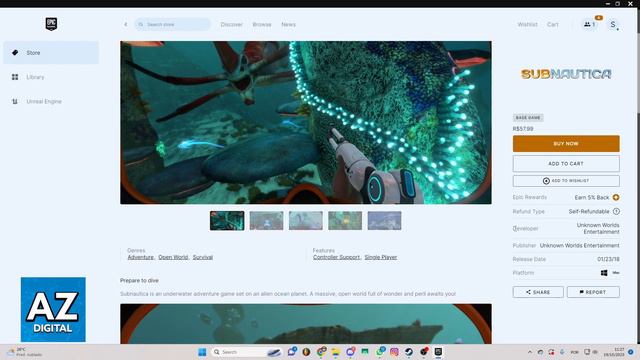
Task: Click the Add to Wishlist button
Action: click(566, 181)
